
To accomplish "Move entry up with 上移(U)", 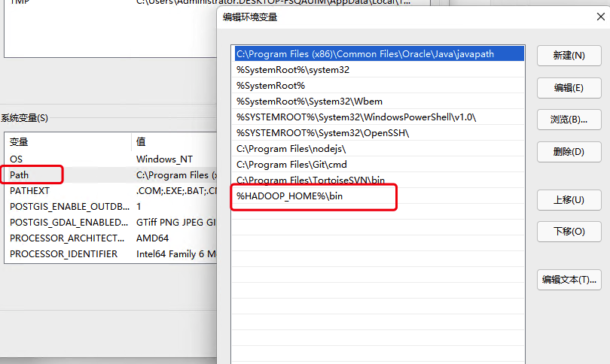I will pos(569,200).
